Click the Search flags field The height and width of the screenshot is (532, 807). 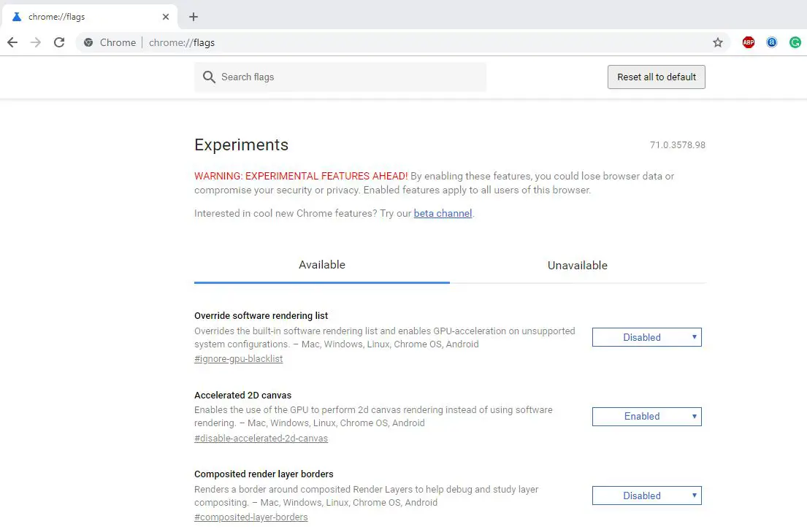click(340, 77)
